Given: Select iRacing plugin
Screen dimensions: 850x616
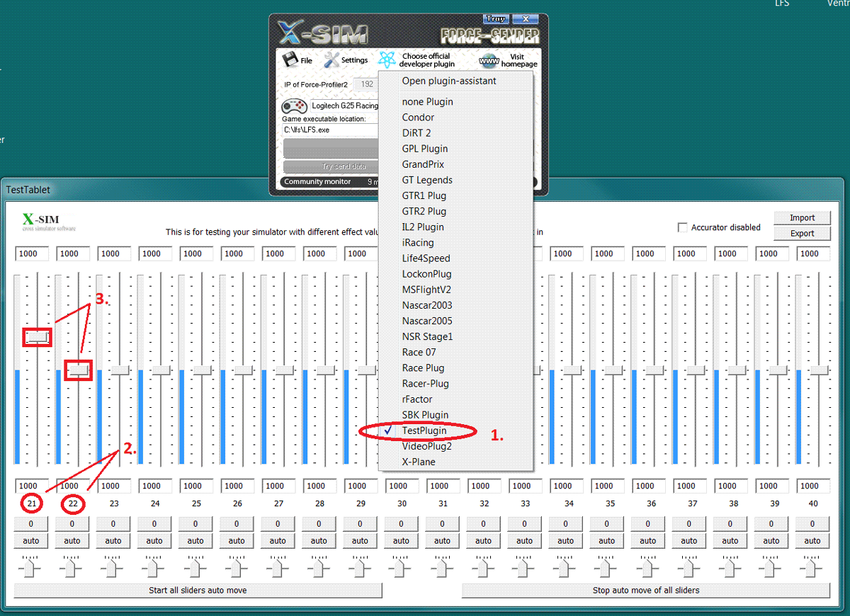Looking at the screenshot, I should [418, 243].
